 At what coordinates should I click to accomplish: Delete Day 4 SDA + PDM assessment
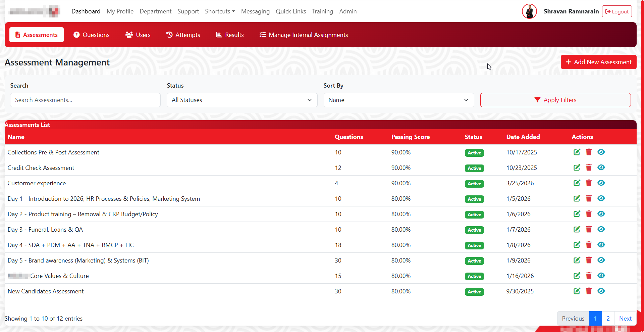(589, 245)
